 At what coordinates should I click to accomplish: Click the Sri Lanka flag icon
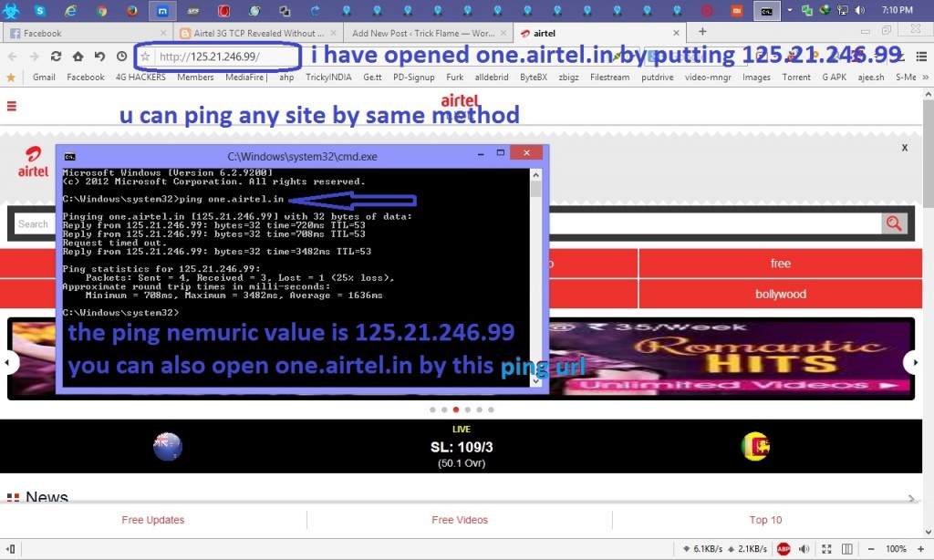[755, 446]
